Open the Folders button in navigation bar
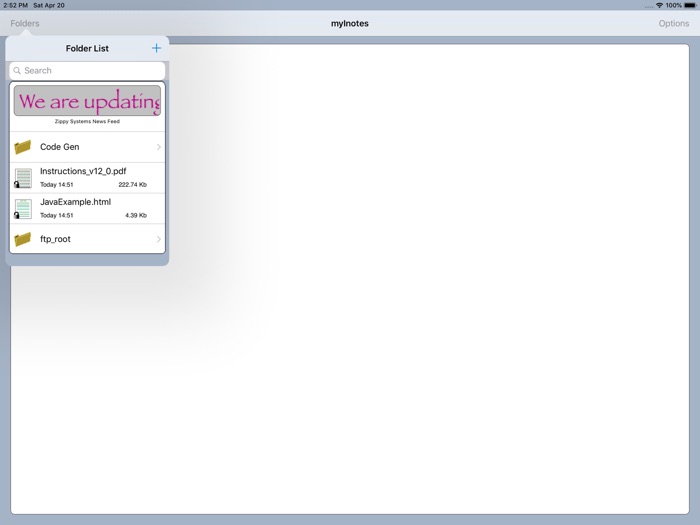The height and width of the screenshot is (525, 700). click(25, 23)
